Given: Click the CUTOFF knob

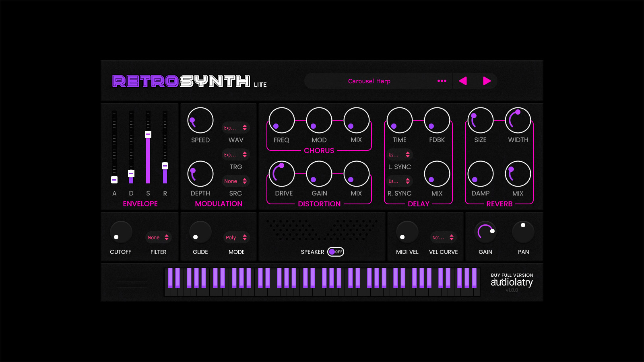Looking at the screenshot, I should (x=121, y=232).
